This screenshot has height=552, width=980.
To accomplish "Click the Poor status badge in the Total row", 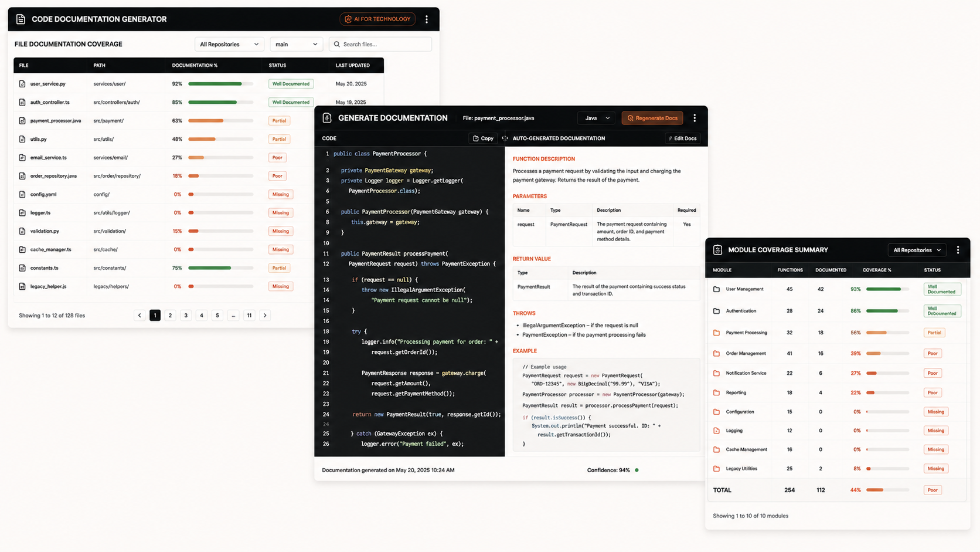I will point(933,490).
